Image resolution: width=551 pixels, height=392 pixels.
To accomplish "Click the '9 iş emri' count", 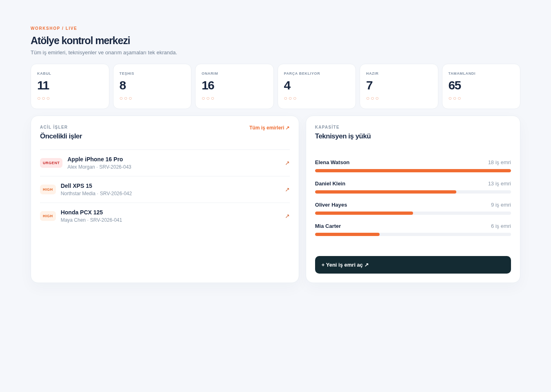I will click(501, 205).
